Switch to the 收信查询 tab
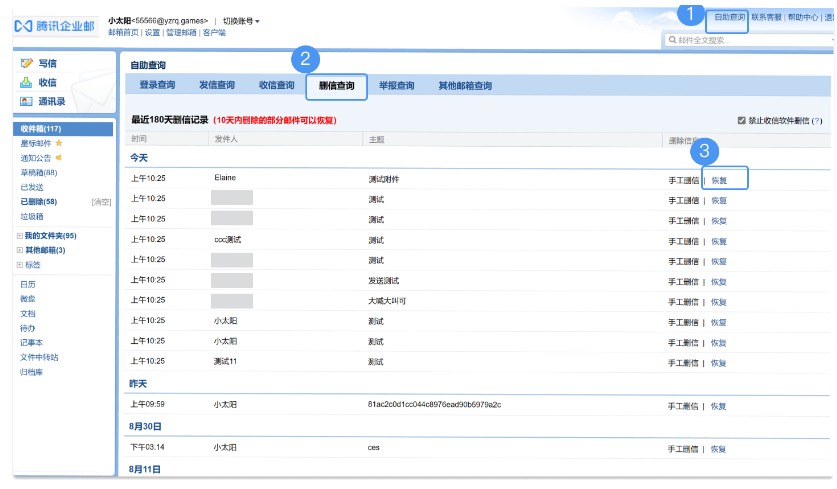The image size is (837, 489). point(277,85)
